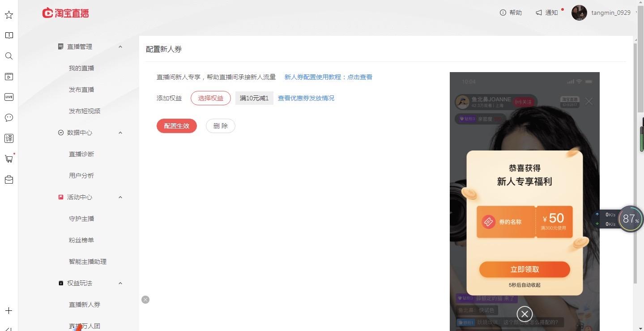This screenshot has height=331, width=644.
Task: Open the 查看优惠券发放情况 link
Action: [x=306, y=98]
